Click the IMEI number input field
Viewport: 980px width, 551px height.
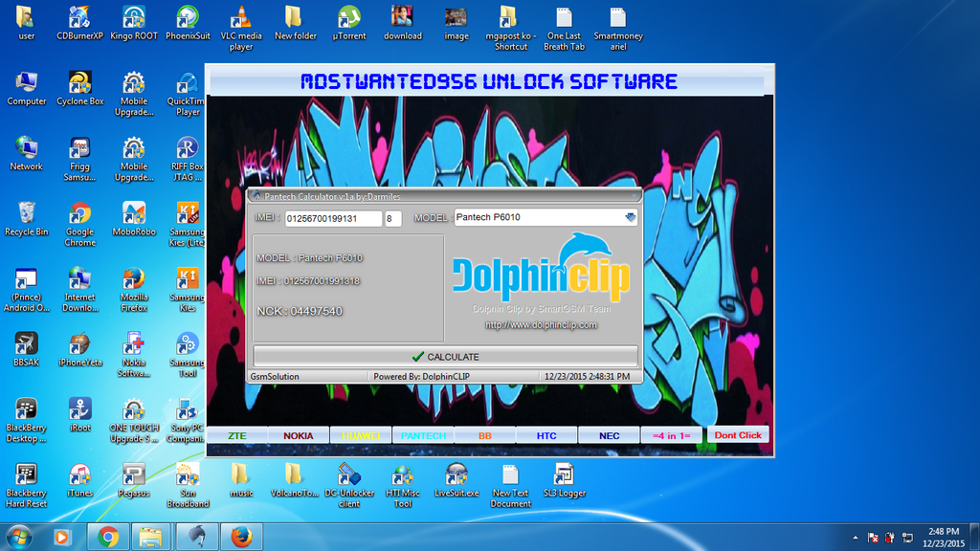333,218
